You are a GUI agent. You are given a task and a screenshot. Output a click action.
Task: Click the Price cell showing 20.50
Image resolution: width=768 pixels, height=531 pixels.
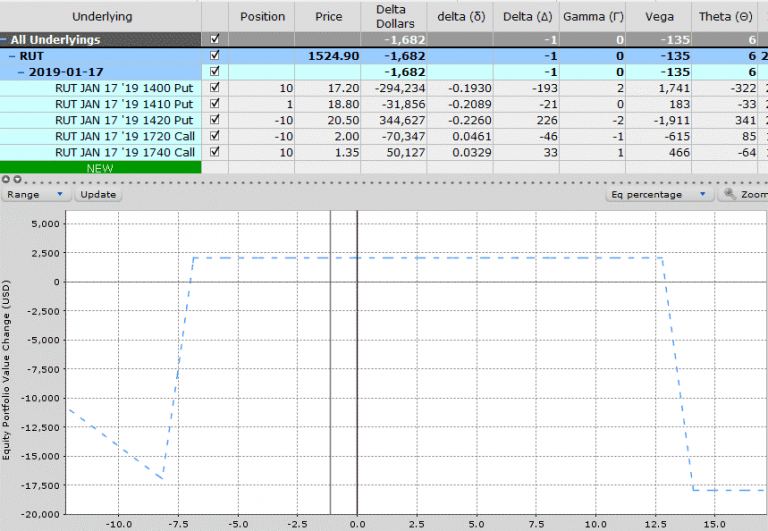point(328,120)
